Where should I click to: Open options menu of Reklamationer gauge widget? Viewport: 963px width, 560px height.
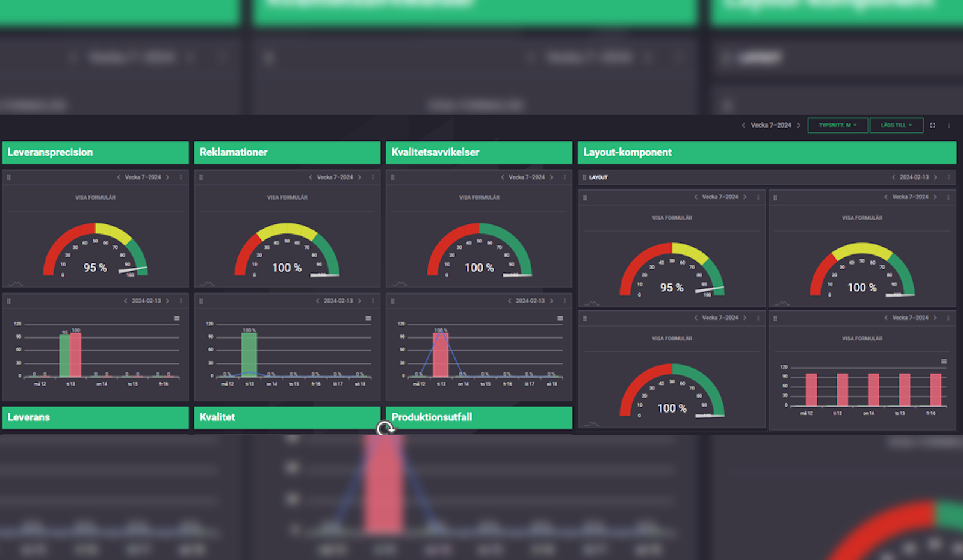373,177
